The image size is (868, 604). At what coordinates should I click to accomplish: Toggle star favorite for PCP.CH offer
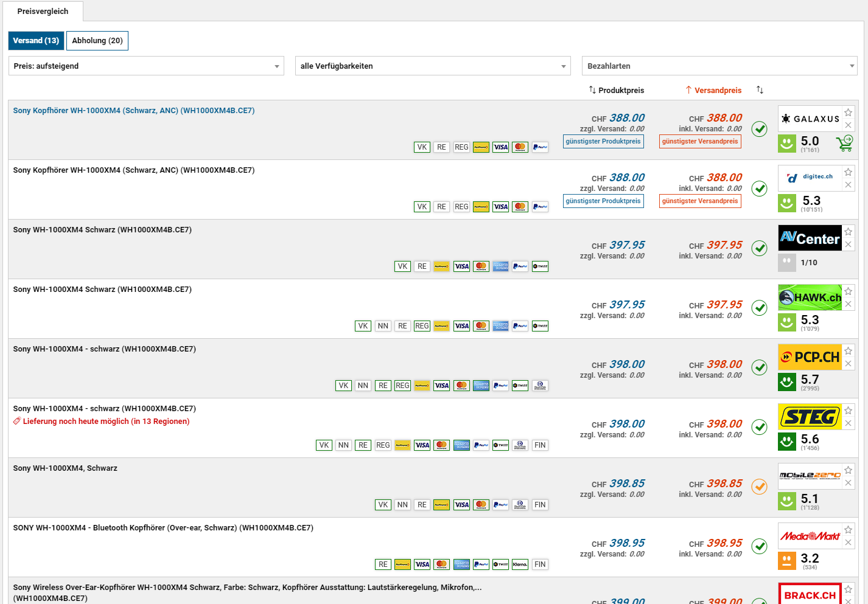click(848, 351)
